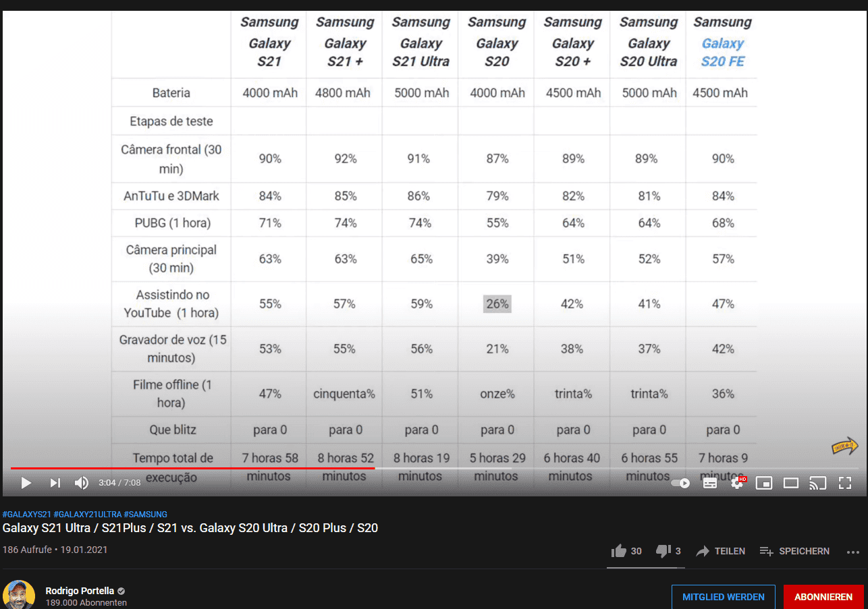This screenshot has height=609, width=868.
Task: Click the 'Etapas de teste' row label
Action: coord(171,121)
